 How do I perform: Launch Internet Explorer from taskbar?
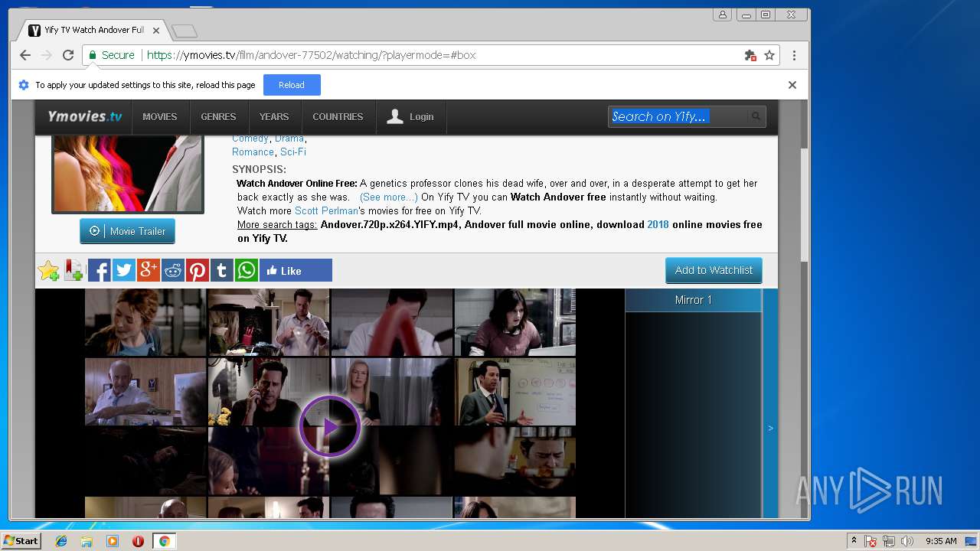pos(61,541)
